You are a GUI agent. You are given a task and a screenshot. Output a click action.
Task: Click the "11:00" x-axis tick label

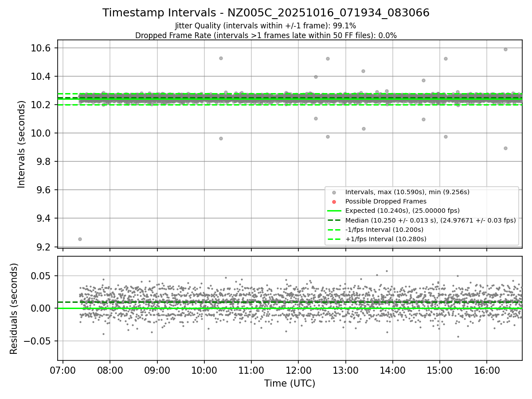[x=251, y=370]
